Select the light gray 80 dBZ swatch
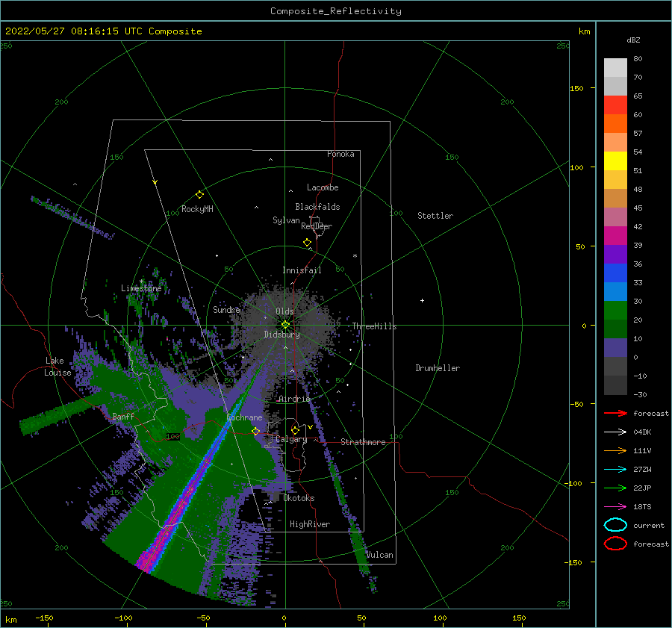Viewport: 672px width, 628px height. [x=615, y=68]
